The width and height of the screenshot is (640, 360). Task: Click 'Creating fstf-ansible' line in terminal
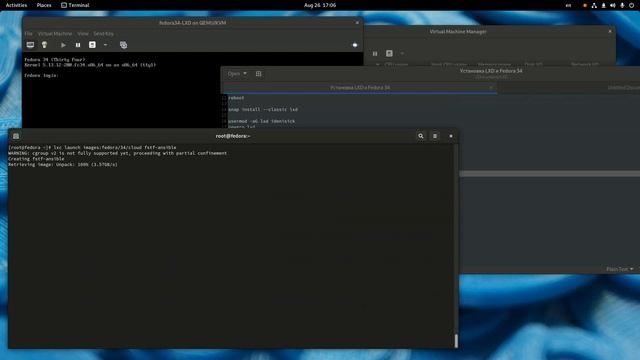36,159
